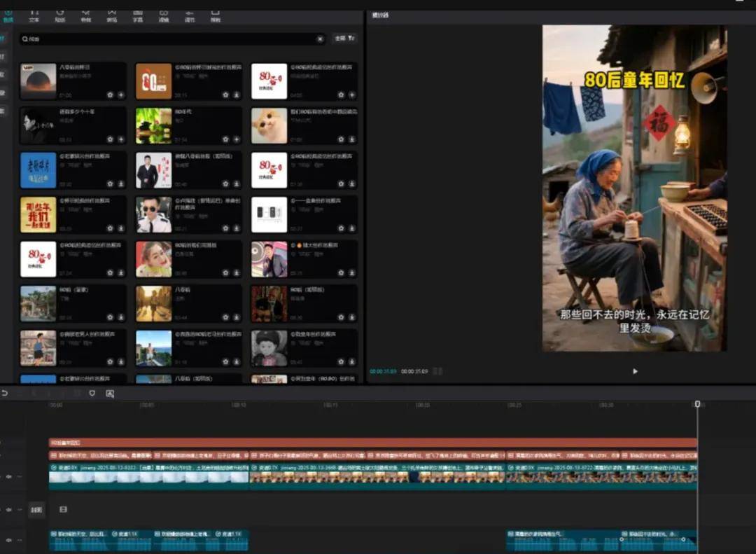Open main video track's more options

pos(20,476)
